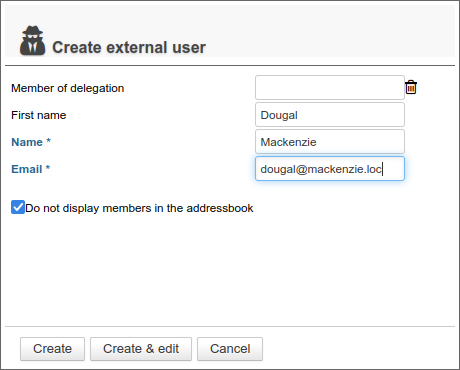Click the Create & edit button
This screenshot has width=460, height=370.
click(141, 349)
